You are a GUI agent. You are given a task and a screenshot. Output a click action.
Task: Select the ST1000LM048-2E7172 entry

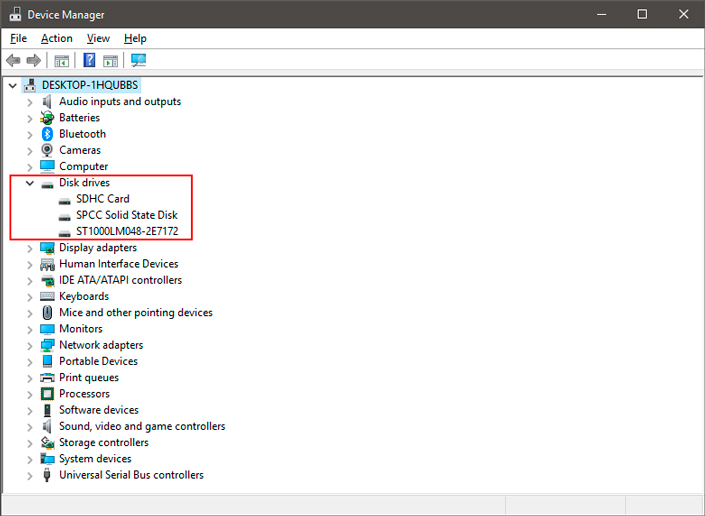[x=127, y=231]
